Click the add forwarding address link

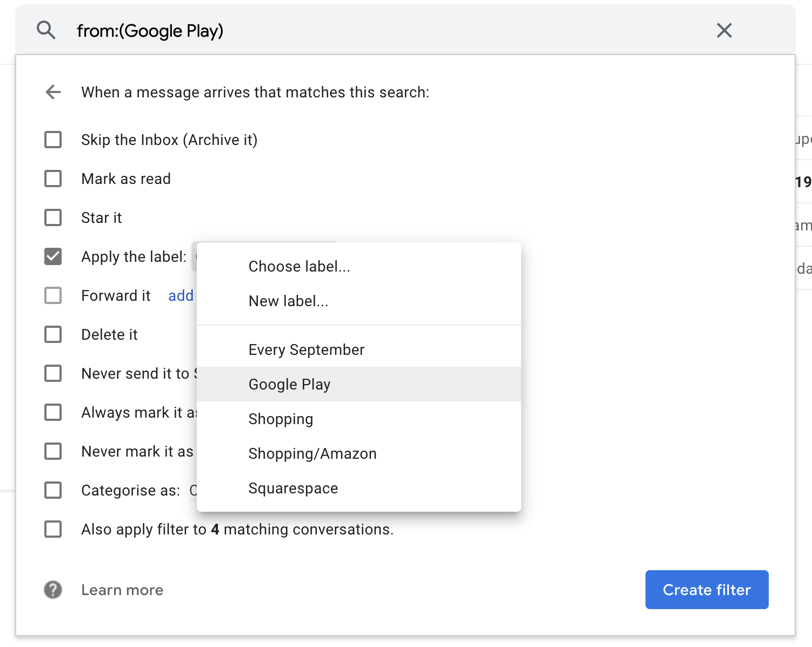coord(181,295)
